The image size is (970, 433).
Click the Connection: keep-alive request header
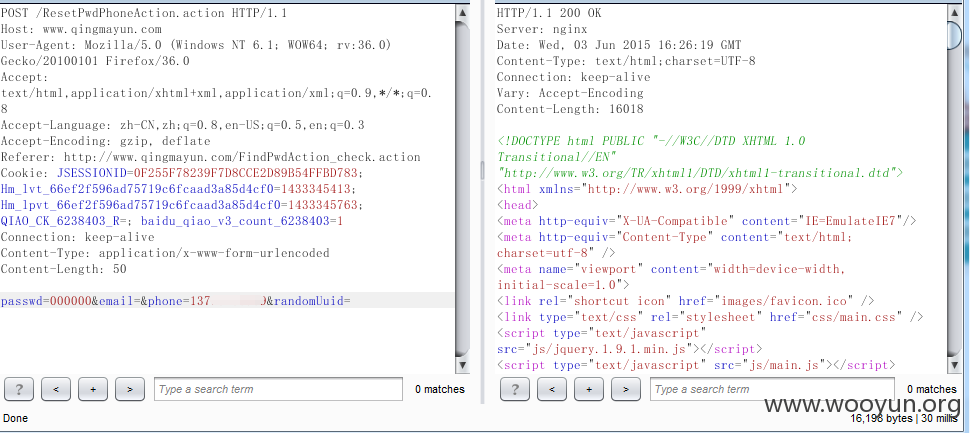click(x=77, y=238)
